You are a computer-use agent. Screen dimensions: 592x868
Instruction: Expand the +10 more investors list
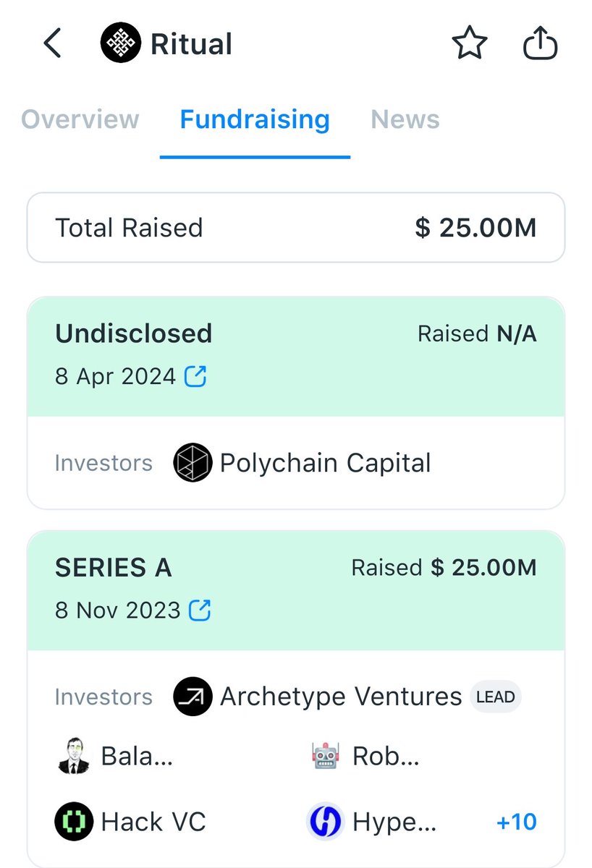[517, 822]
